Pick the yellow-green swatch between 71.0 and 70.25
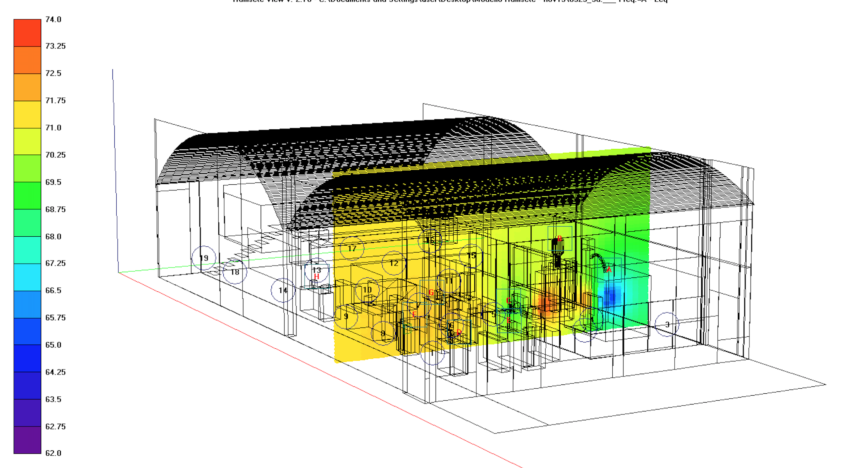Screen dimensions: 868x468 click(27, 142)
